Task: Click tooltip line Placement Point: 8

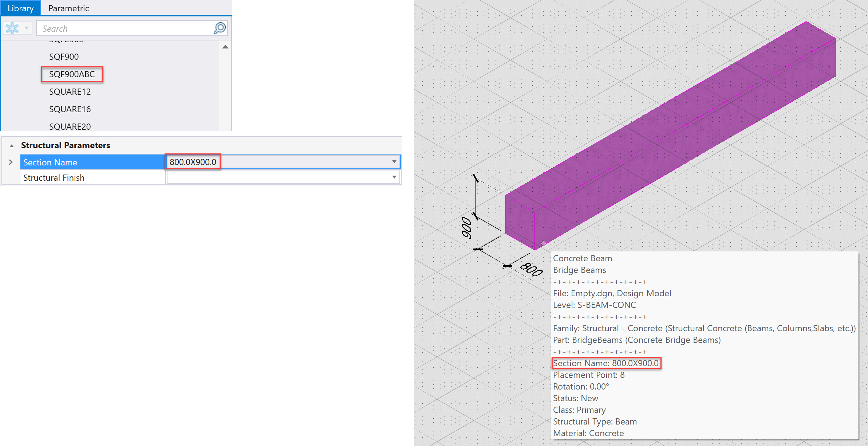Action: point(589,375)
